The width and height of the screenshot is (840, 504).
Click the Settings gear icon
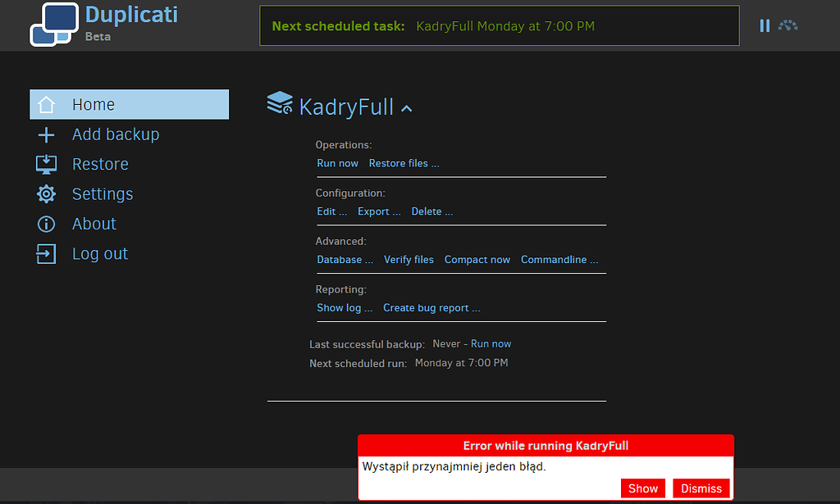[x=46, y=193]
